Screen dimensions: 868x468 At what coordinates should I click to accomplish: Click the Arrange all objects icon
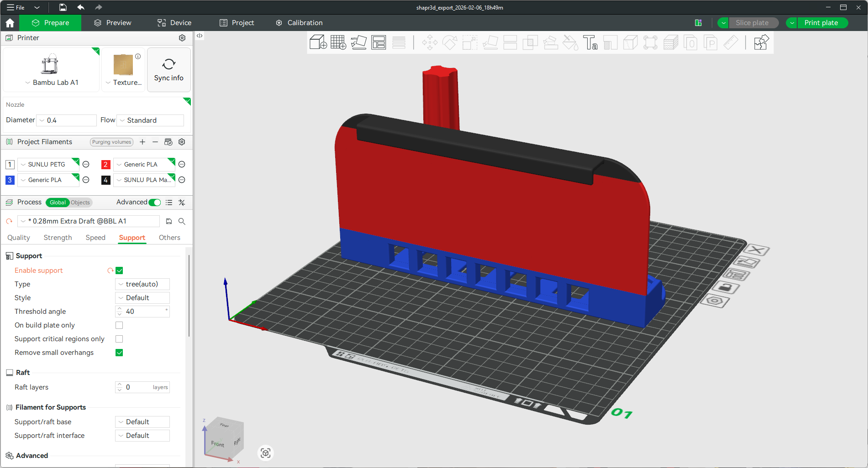[x=379, y=42]
